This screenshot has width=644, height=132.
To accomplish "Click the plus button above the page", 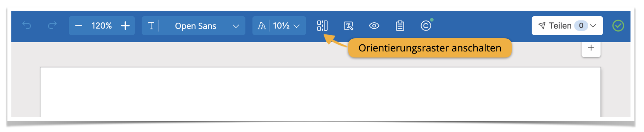I will pos(591,48).
